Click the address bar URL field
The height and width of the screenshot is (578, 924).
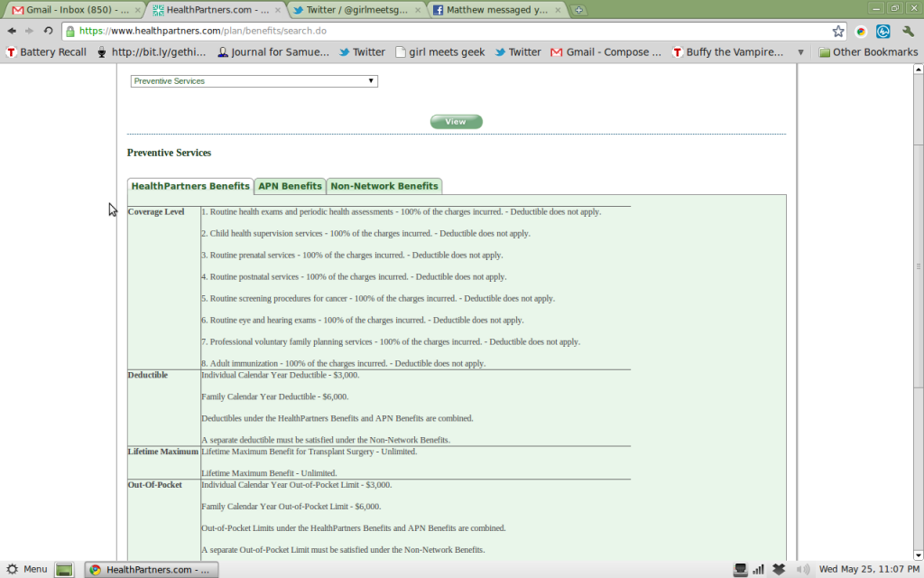click(x=448, y=31)
